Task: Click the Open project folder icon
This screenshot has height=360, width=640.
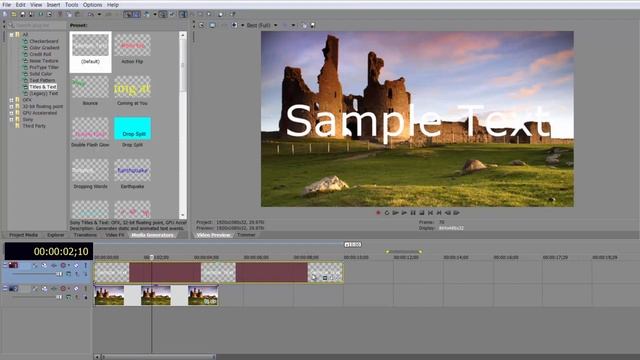Action: click(x=13, y=14)
